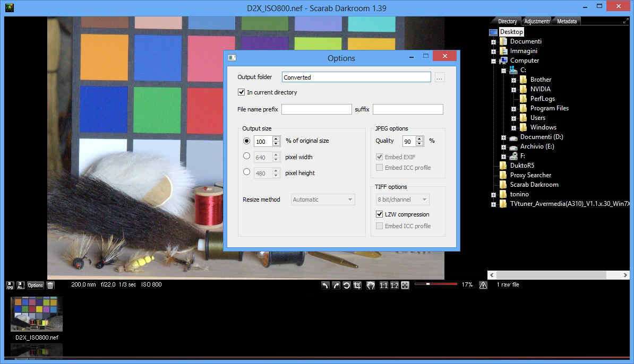This screenshot has height=364, width=634.
Task: Click the save as JPG icon
Action: tap(10, 285)
